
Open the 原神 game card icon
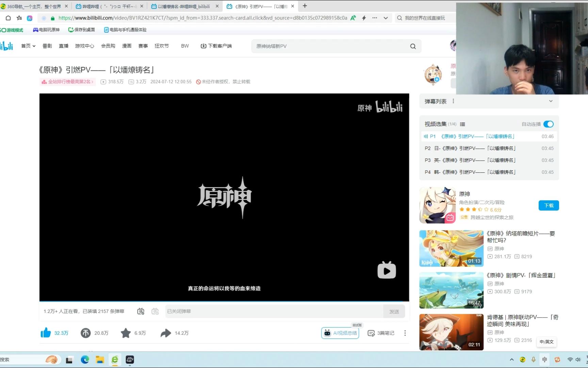click(x=438, y=205)
